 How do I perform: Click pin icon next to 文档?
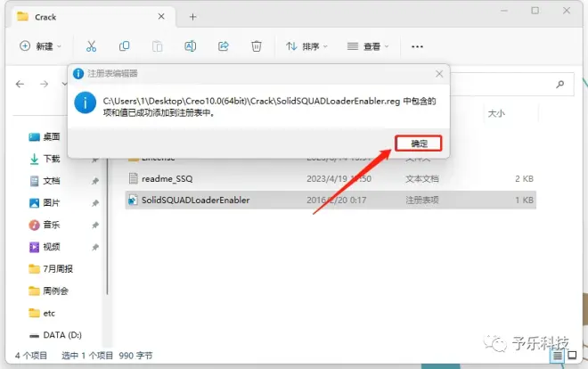[95, 181]
